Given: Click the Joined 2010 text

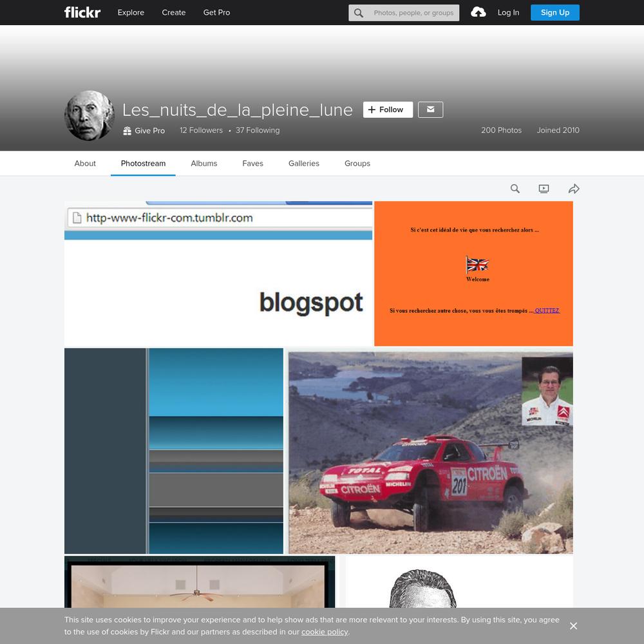Looking at the screenshot, I should pos(558,130).
